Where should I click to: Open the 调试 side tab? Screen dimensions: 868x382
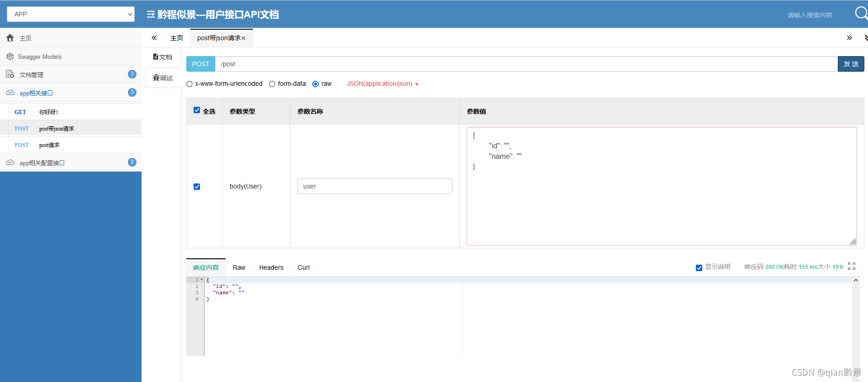pyautogui.click(x=163, y=78)
